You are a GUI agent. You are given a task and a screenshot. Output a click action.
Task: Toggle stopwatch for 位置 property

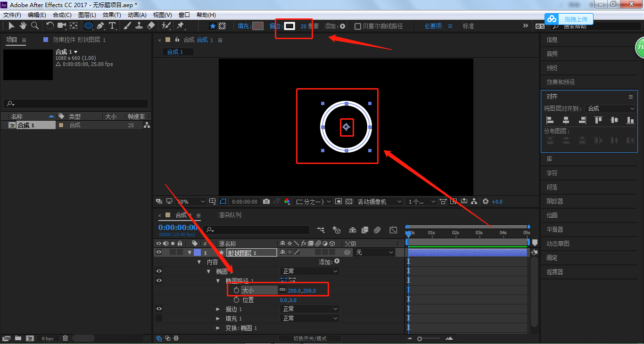point(237,300)
